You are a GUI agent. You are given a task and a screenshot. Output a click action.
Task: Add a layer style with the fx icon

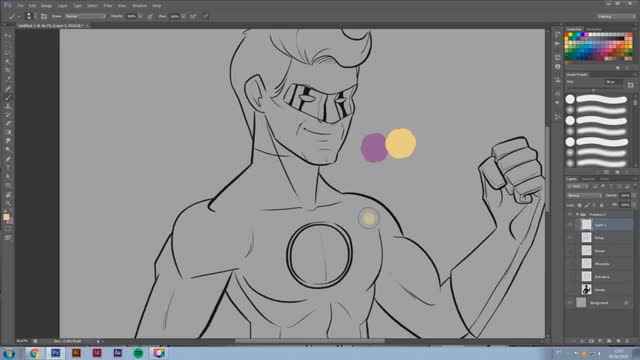tap(582, 341)
